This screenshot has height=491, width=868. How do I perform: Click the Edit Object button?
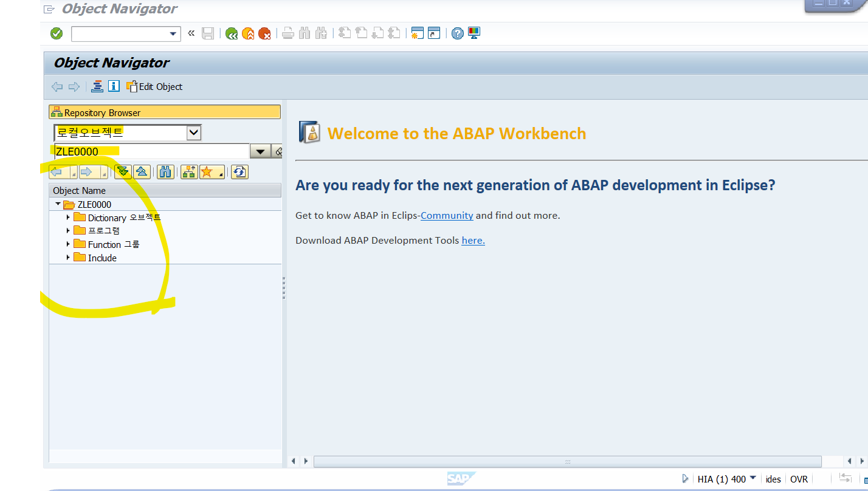click(x=154, y=87)
